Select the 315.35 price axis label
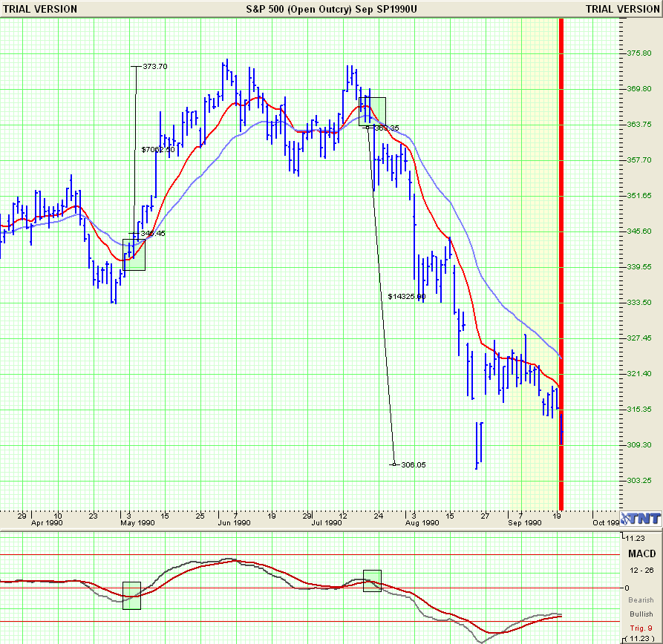 pyautogui.click(x=639, y=409)
